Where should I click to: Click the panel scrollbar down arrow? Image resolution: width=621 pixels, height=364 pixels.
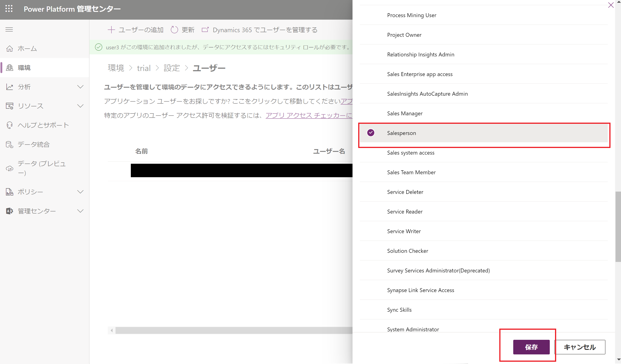[x=618, y=359]
